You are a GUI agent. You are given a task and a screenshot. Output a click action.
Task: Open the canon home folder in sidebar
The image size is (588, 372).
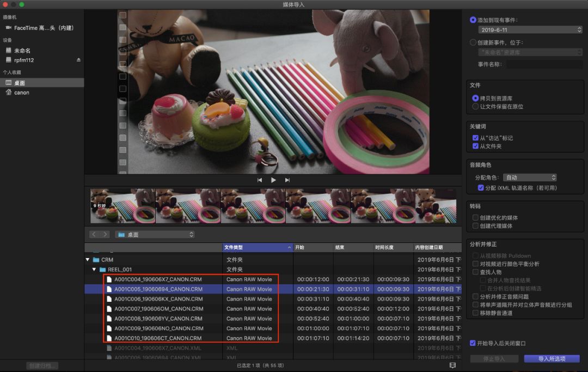tap(22, 93)
